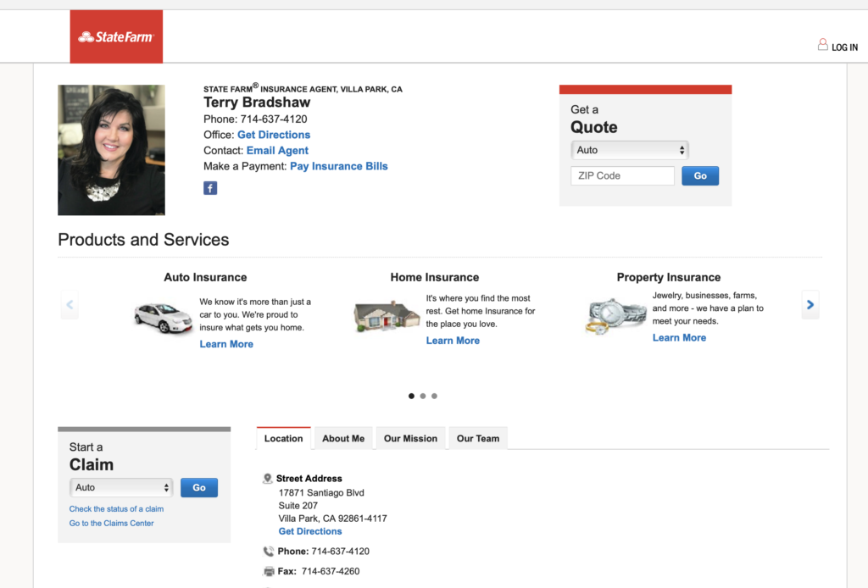Focus the ZIP Code input field

(623, 176)
